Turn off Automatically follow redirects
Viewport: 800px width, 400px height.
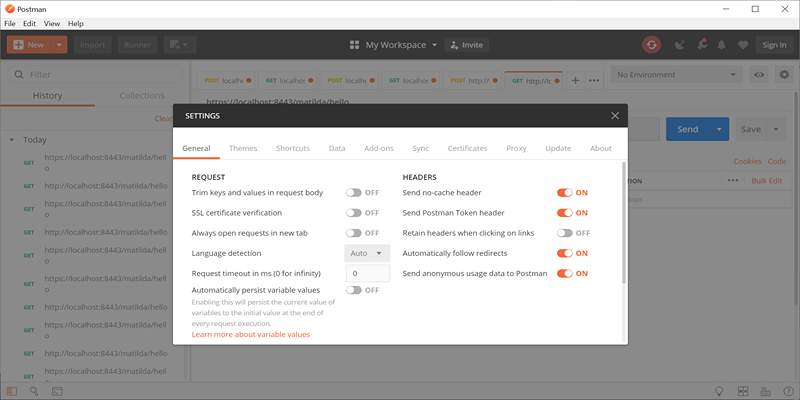(x=564, y=253)
